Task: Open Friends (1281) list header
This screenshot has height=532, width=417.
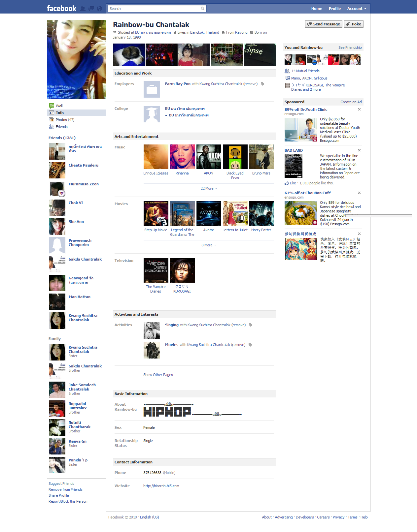Action: click(x=62, y=138)
